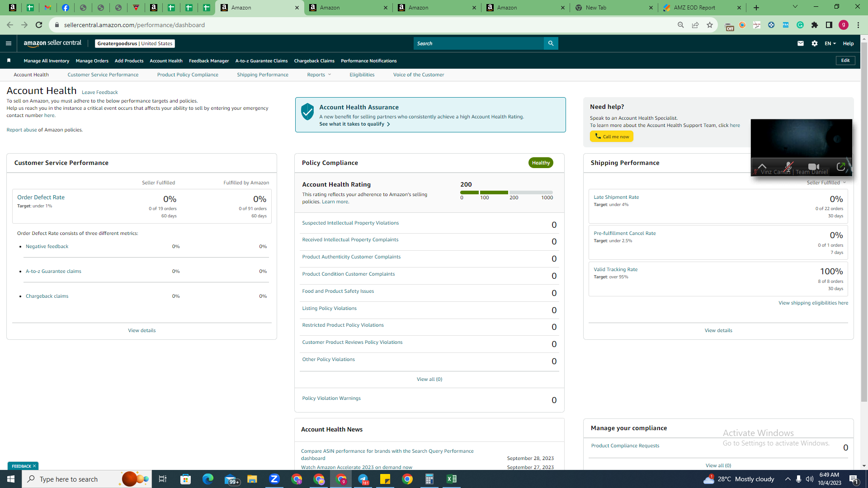The image size is (868, 488).
Task: Collapse the Zoom mini video with the up chevron
Action: pos(762,167)
